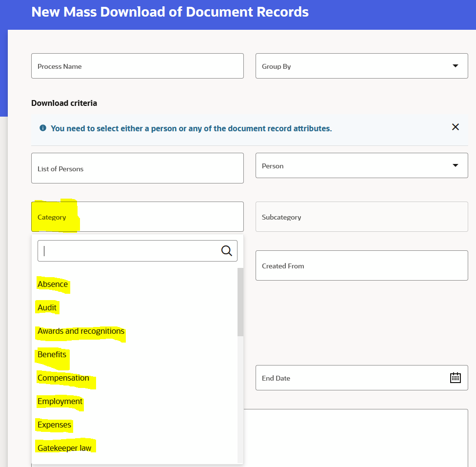Click the Download criteria heading
The height and width of the screenshot is (467, 476).
(x=64, y=103)
